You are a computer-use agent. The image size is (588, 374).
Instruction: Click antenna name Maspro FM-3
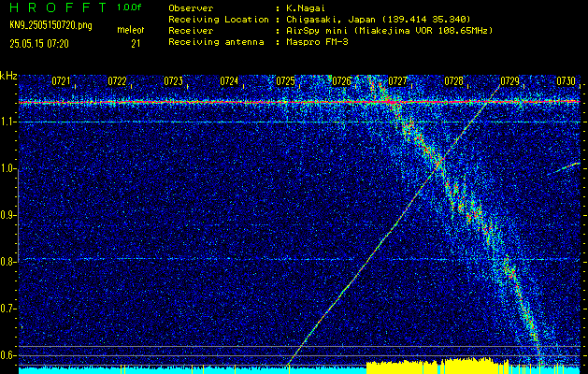[317, 42]
